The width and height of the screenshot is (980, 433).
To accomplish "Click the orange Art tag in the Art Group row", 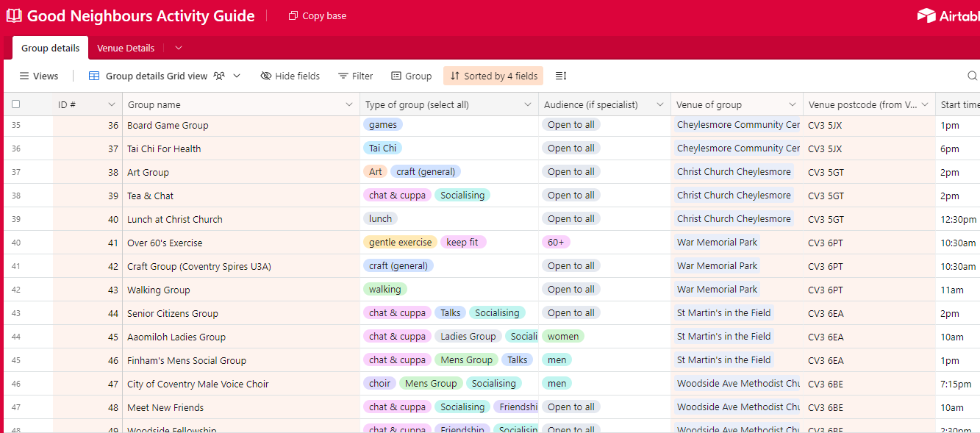I will (375, 172).
